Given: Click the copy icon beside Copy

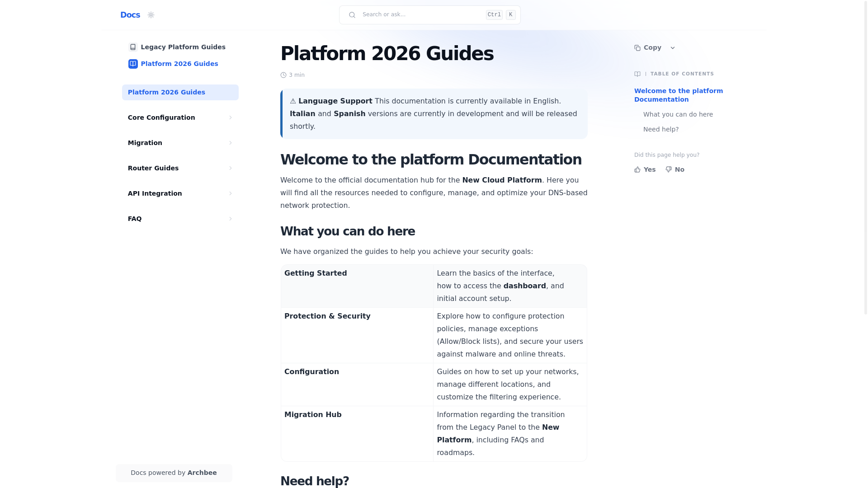Looking at the screenshot, I should click(637, 48).
